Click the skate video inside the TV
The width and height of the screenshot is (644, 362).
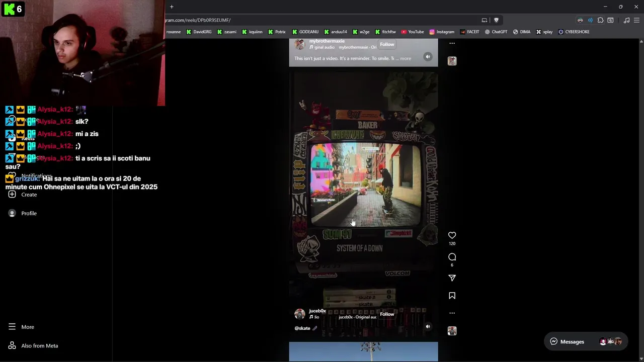coord(366,184)
